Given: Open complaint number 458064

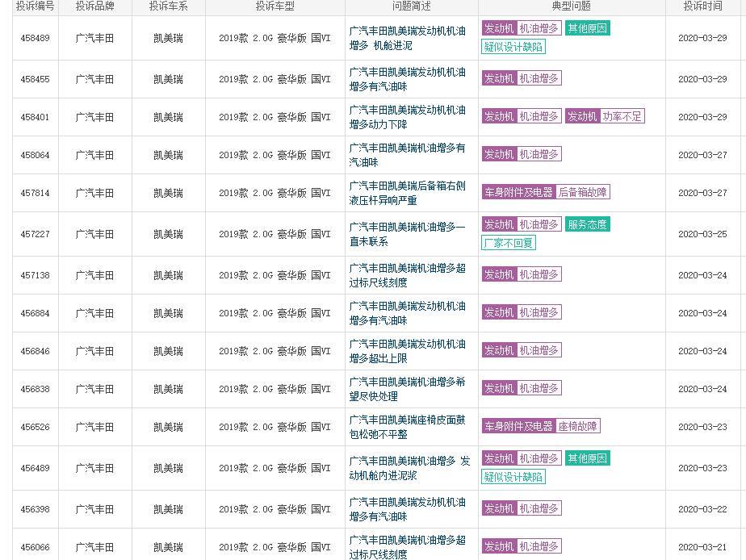Looking at the screenshot, I should coord(36,156).
